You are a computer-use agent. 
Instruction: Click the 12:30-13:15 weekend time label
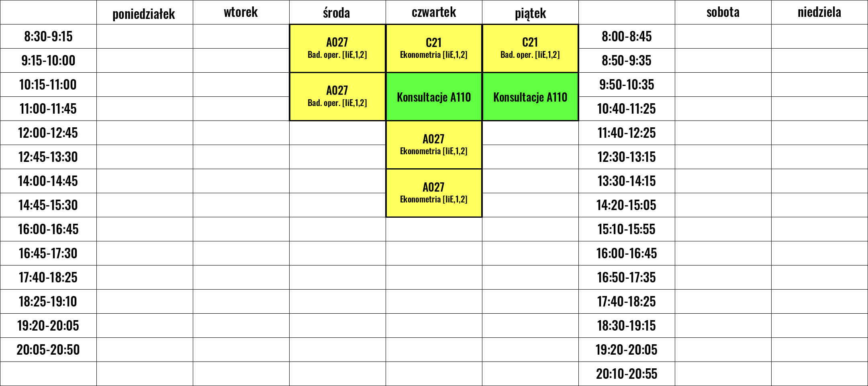click(627, 157)
